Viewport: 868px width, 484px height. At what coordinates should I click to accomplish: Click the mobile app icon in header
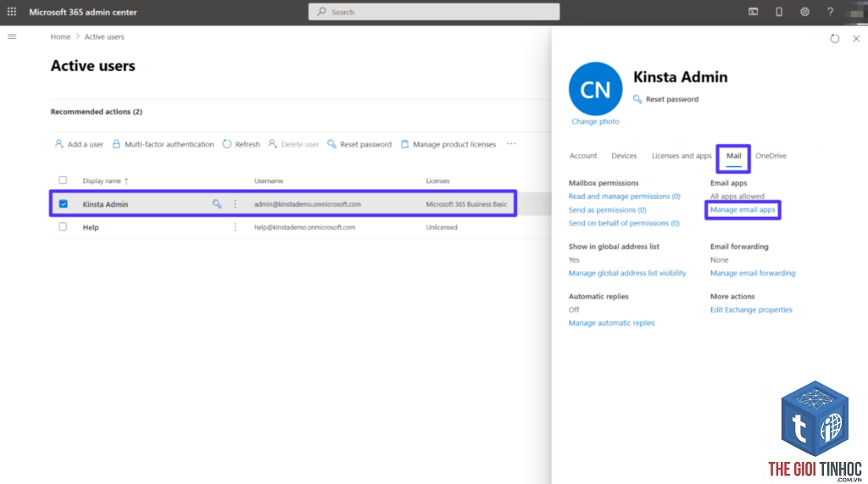(x=779, y=12)
